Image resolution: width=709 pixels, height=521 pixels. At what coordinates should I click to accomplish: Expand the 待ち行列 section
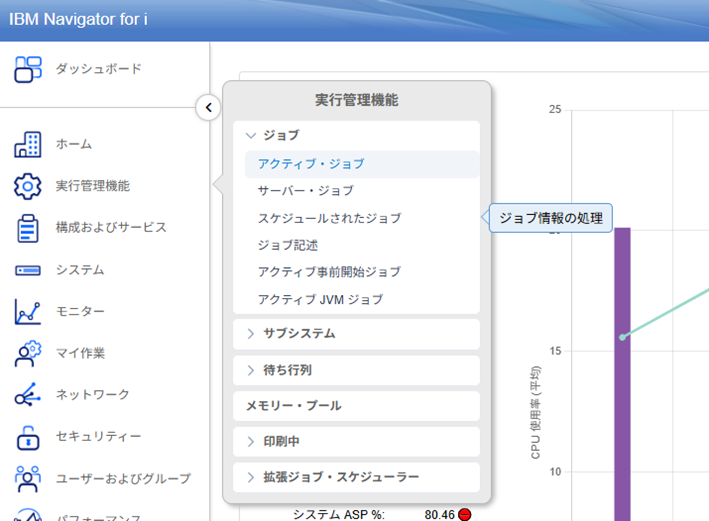pyautogui.click(x=356, y=370)
